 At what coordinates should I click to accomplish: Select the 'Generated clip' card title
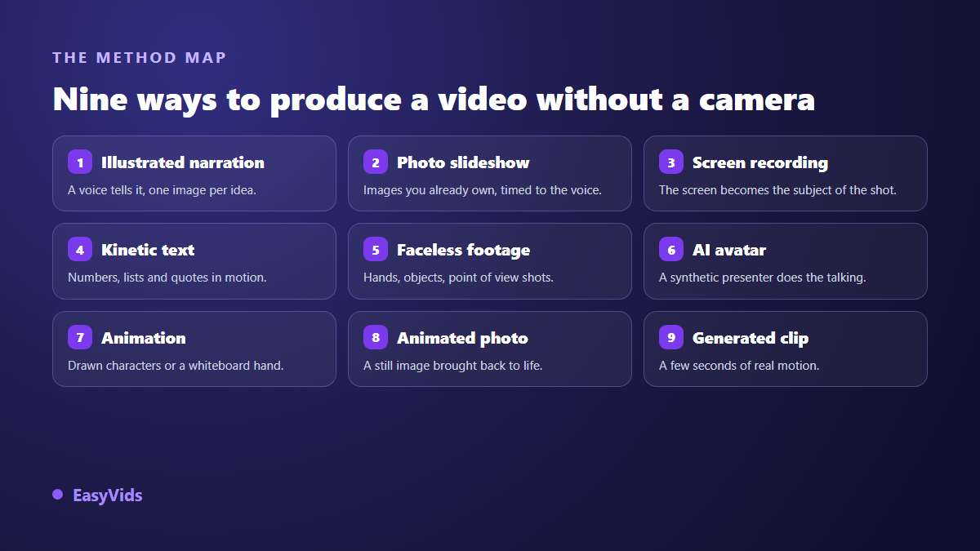751,338
